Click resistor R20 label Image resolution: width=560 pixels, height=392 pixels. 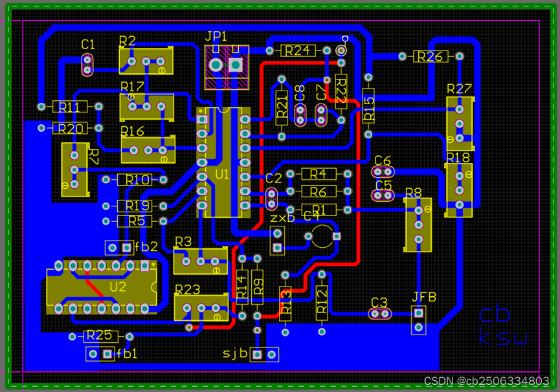coord(70,128)
